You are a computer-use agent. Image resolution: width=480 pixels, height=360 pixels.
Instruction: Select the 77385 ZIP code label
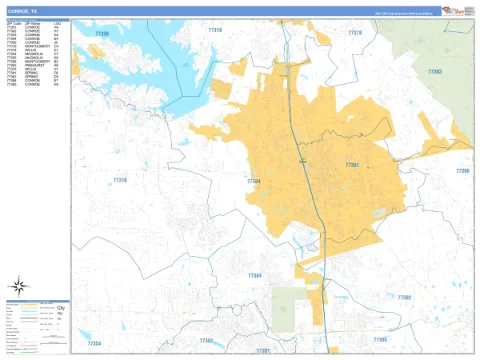coord(380,340)
